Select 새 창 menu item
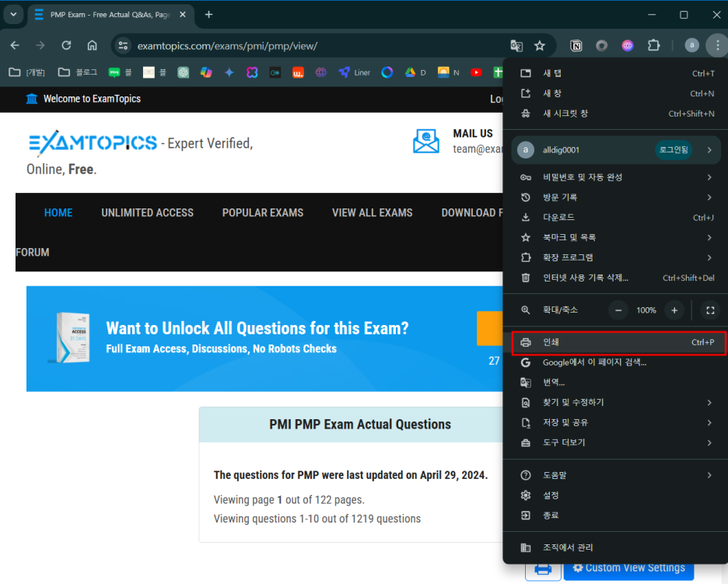728x584 pixels. point(617,93)
